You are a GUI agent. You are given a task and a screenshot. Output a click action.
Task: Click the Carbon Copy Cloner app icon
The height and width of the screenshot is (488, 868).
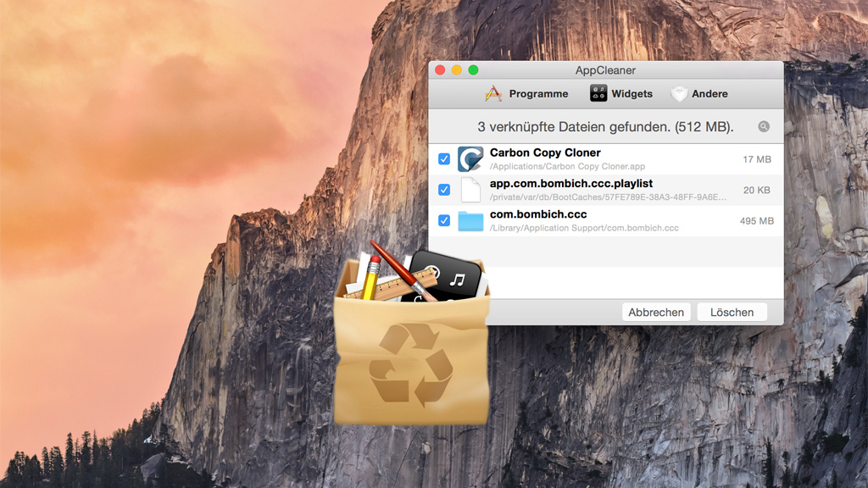470,158
